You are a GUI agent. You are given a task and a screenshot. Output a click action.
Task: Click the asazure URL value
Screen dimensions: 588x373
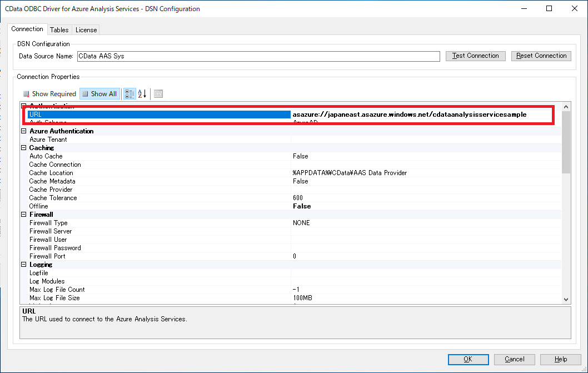(x=410, y=115)
